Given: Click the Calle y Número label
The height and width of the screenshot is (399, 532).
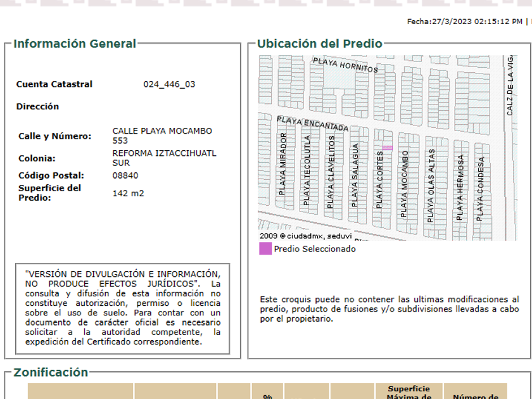Looking at the screenshot, I should pyautogui.click(x=55, y=136).
